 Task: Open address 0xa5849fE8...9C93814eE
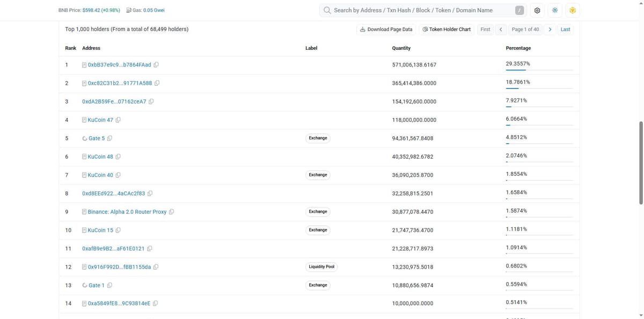(119, 303)
